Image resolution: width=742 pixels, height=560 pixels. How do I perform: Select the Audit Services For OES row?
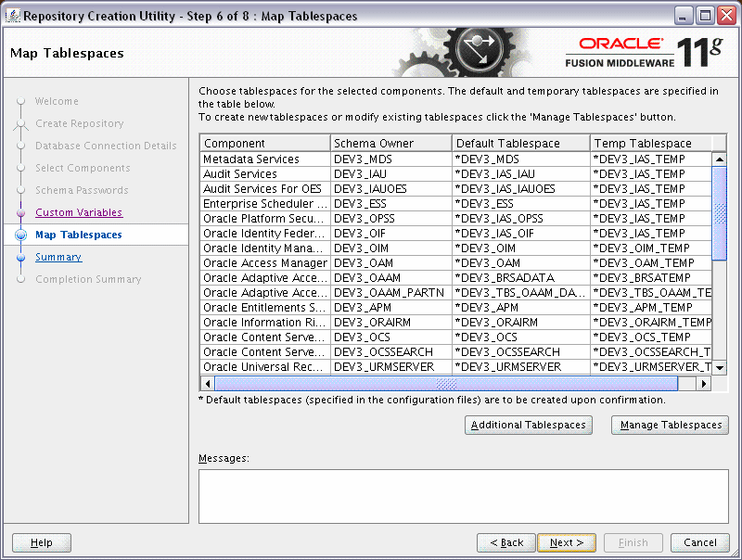(x=265, y=189)
